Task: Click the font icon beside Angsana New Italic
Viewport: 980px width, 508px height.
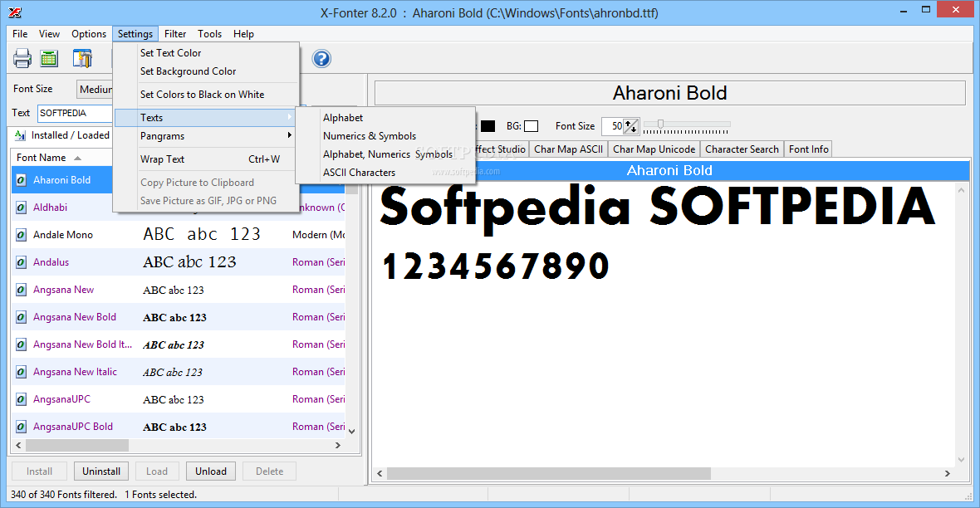Action: pyautogui.click(x=22, y=372)
